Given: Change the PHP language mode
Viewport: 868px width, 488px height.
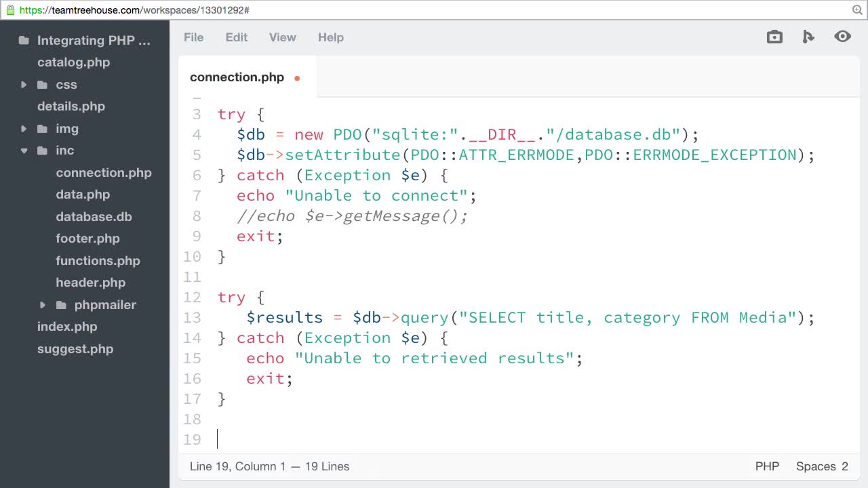Looking at the screenshot, I should coord(767,466).
